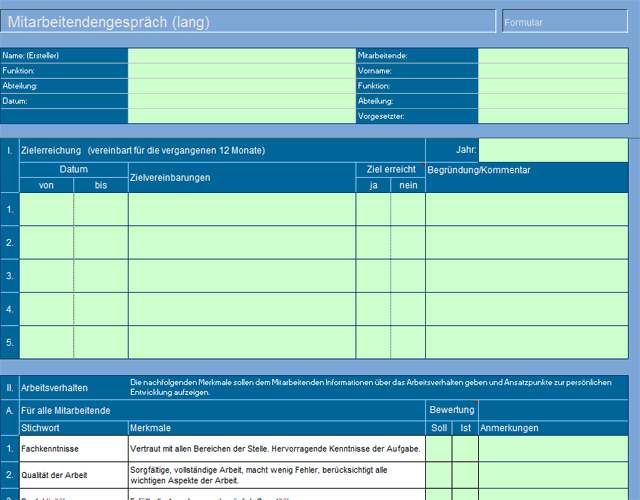Click the creator's Datum input field
This screenshot has width=640, height=500.
(x=240, y=101)
